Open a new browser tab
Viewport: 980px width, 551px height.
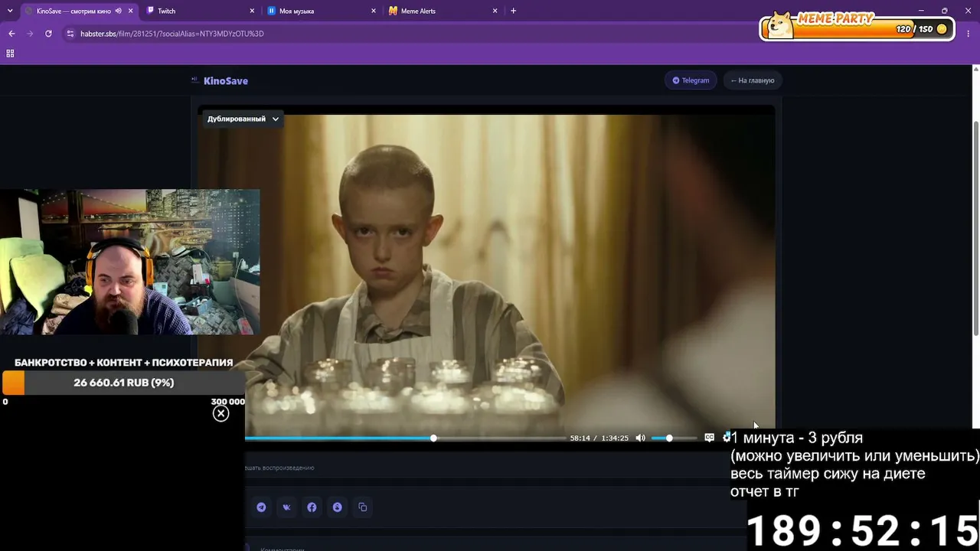pyautogui.click(x=513, y=11)
